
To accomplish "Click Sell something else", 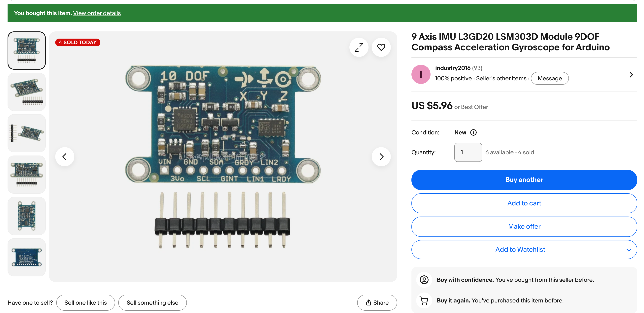I will [x=152, y=302].
